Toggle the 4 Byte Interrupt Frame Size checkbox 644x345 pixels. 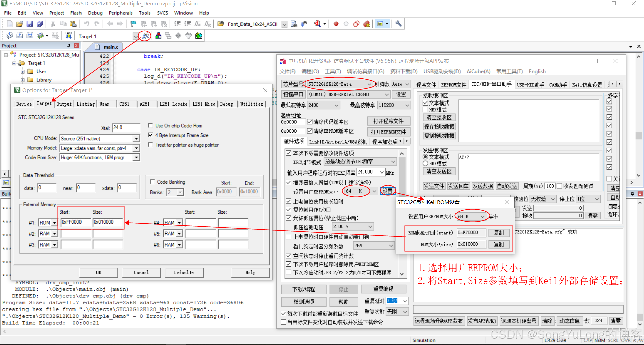tap(150, 135)
